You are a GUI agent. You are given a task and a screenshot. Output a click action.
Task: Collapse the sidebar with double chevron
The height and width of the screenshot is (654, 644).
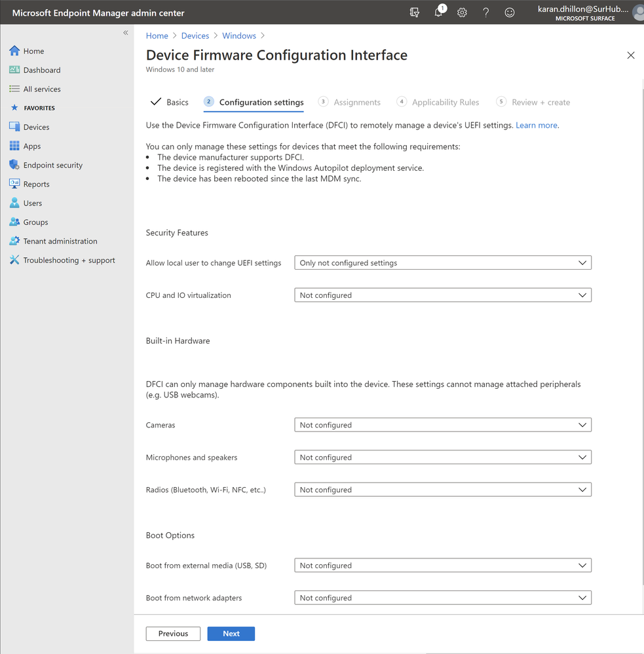(x=126, y=33)
